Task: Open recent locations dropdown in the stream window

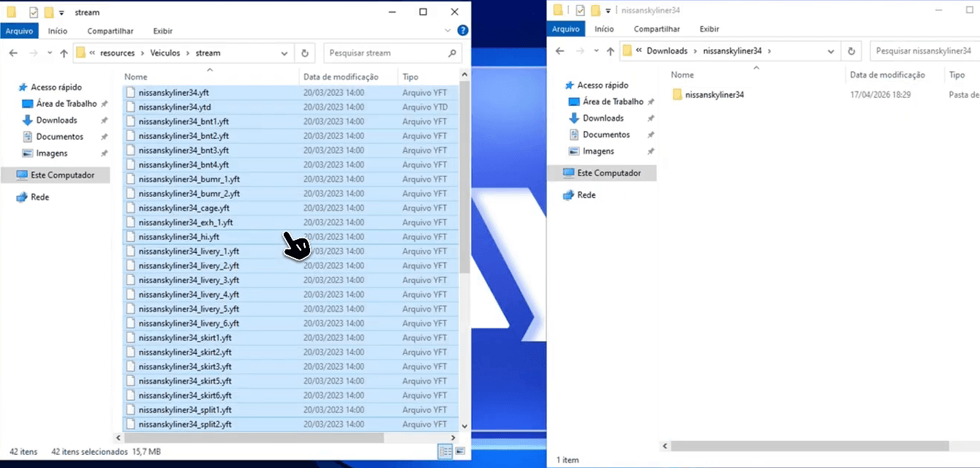Action: coord(50,53)
